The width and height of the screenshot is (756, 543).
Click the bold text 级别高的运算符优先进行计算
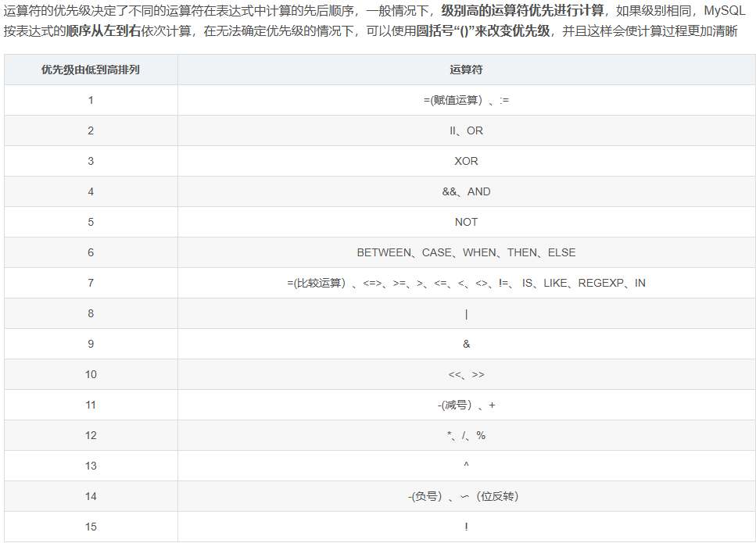(x=522, y=13)
